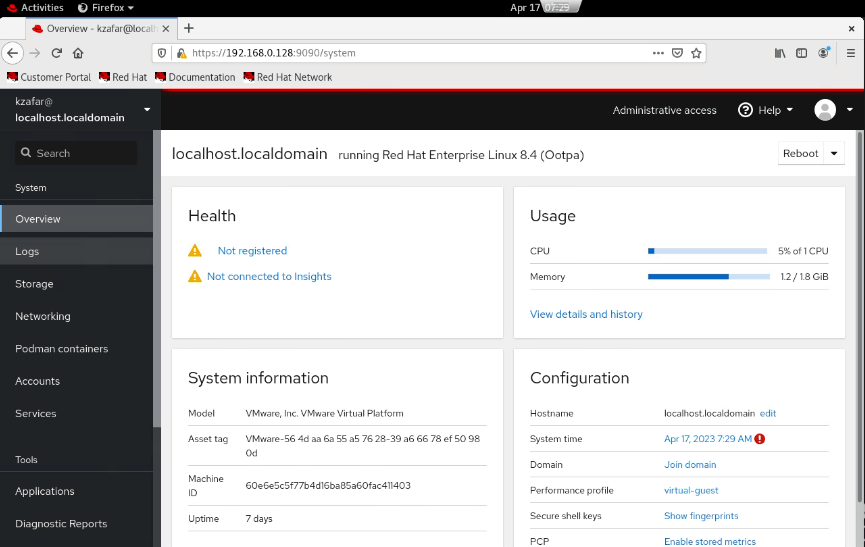
Task: Click Show fingerprints link
Action: click(x=701, y=516)
